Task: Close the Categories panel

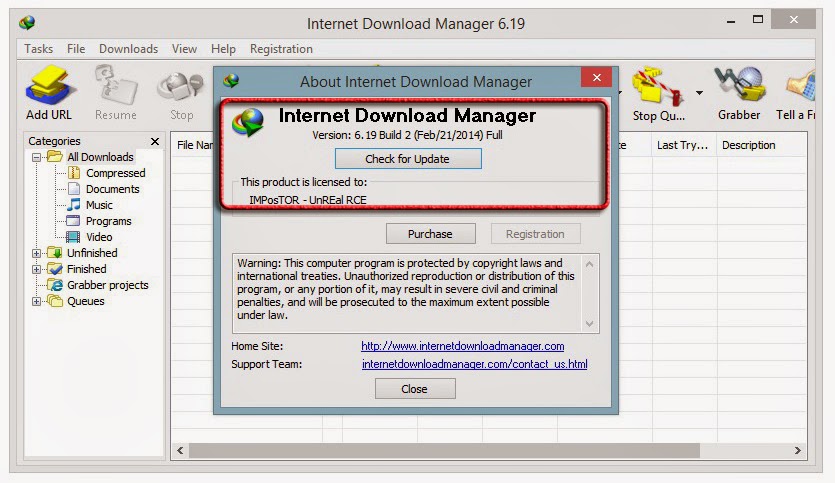Action: click(x=155, y=141)
